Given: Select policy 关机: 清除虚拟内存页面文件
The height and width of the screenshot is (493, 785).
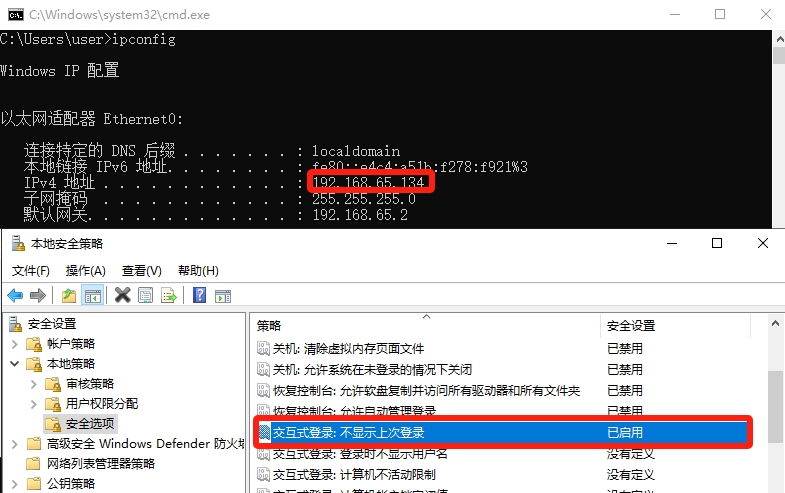Looking at the screenshot, I should click(x=348, y=348).
